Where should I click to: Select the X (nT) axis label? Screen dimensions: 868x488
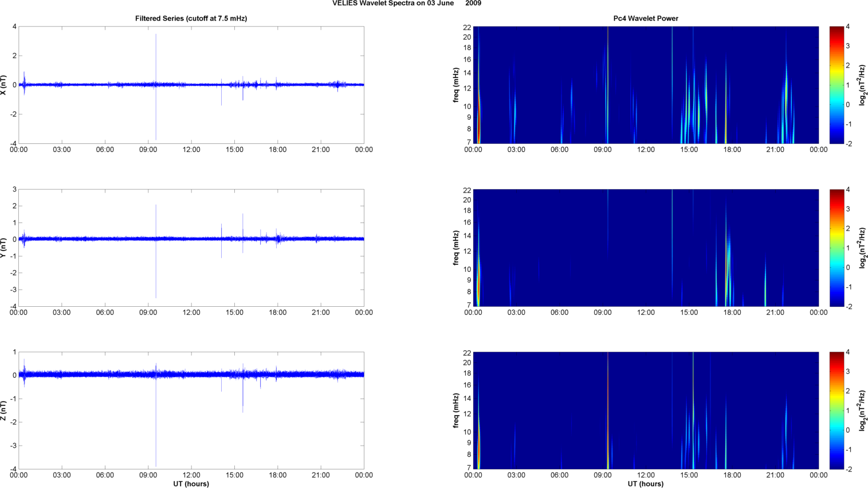click(x=5, y=85)
